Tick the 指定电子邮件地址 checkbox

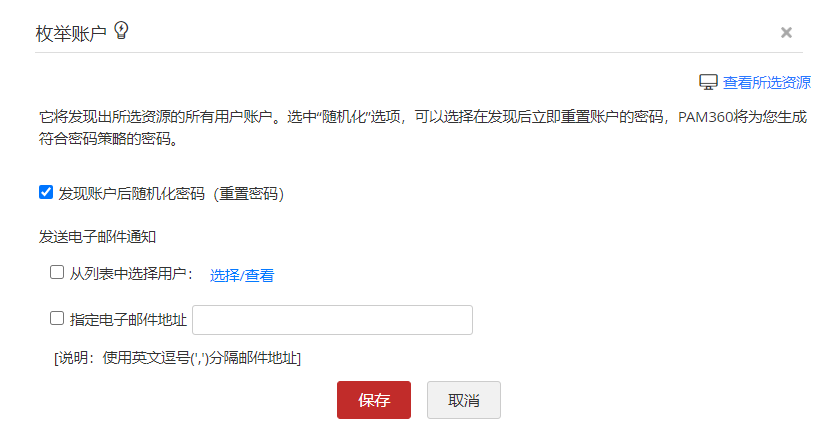(x=57, y=319)
